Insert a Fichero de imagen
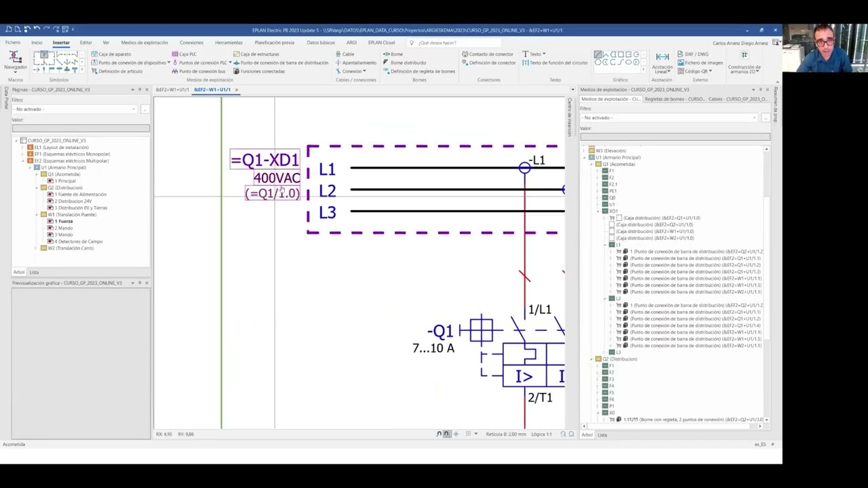The image size is (868, 488). (700, 62)
